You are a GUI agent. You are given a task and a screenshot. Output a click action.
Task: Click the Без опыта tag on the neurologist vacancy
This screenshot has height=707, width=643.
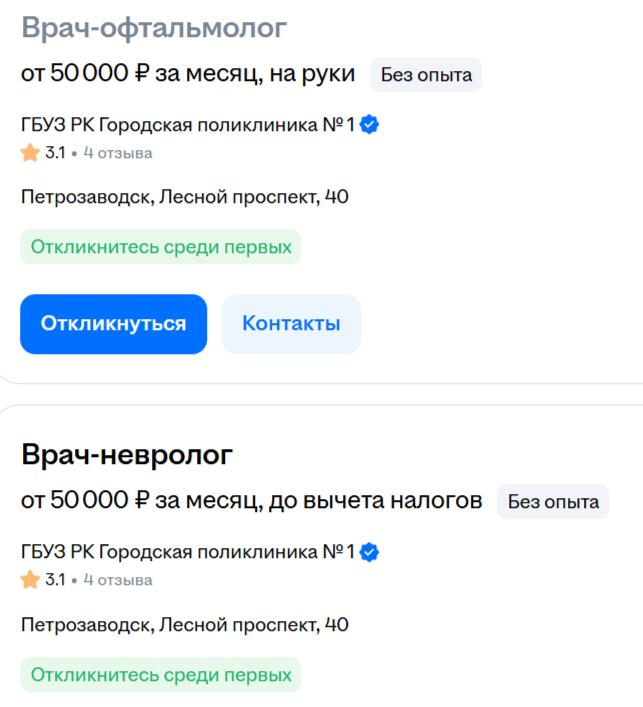pos(553,502)
